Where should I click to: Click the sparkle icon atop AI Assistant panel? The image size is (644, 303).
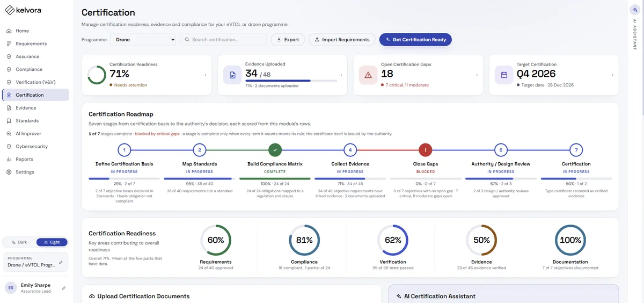[635, 10]
